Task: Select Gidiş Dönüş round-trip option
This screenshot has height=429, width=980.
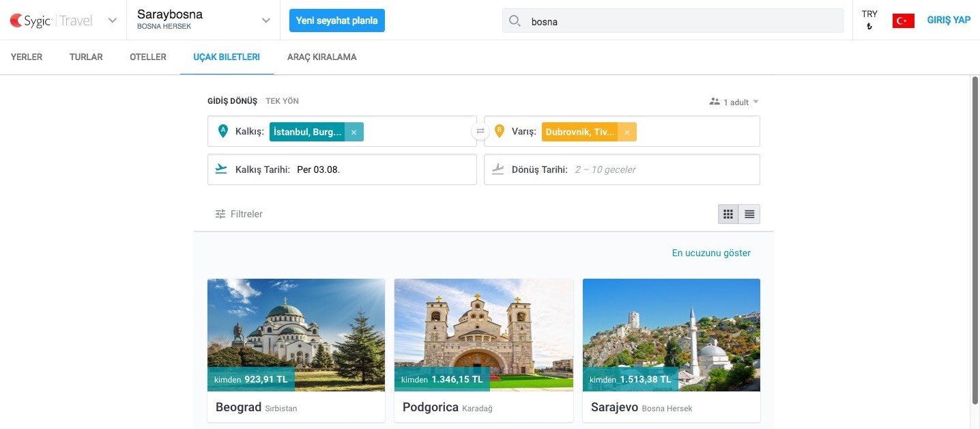Action: [232, 101]
